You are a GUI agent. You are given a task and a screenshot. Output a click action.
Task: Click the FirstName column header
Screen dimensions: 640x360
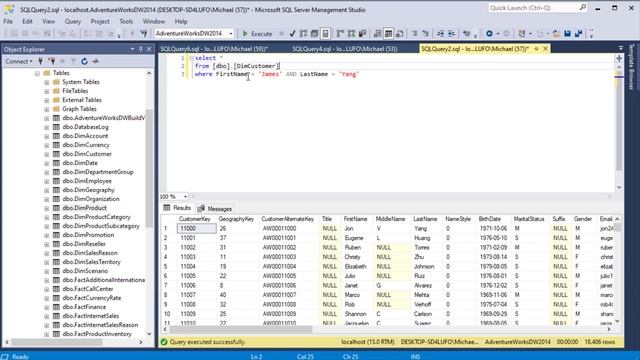pyautogui.click(x=356, y=219)
